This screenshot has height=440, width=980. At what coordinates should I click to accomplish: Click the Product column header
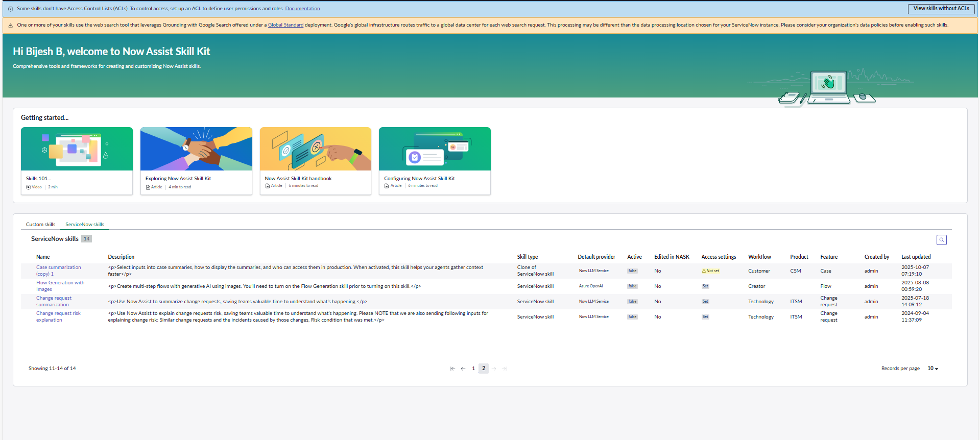point(799,257)
